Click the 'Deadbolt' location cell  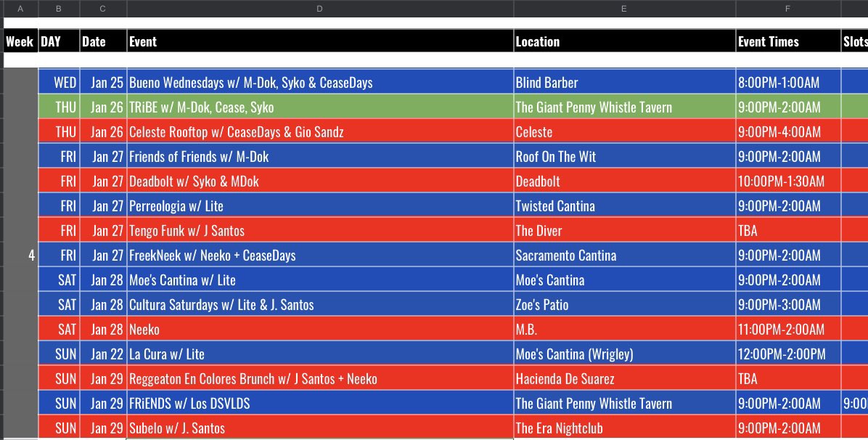click(624, 181)
